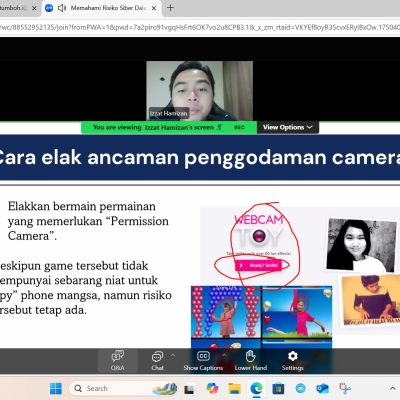This screenshot has width=400, height=400.
Task: Open Microsoft Store from the taskbar
Action: (x=278, y=389)
